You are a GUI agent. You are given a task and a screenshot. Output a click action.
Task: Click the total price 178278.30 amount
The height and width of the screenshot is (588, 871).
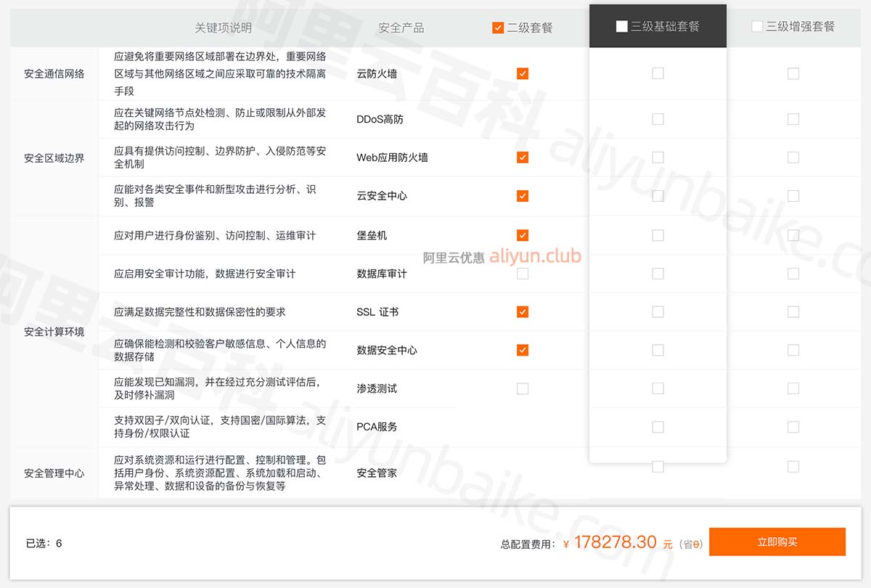tap(616, 542)
